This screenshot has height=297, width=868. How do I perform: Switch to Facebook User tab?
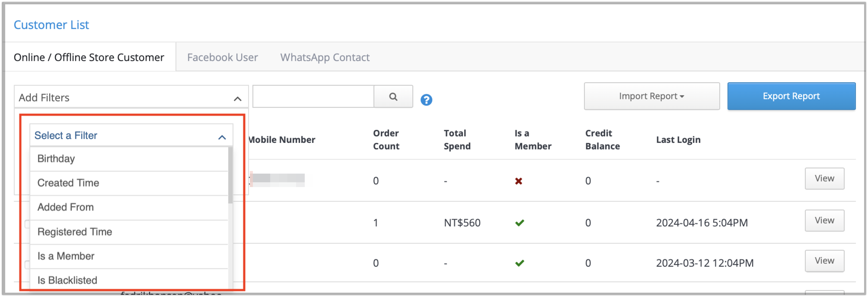click(x=222, y=57)
